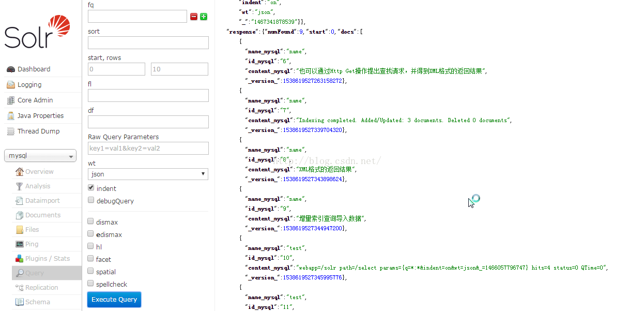Open the Documents section
This screenshot has height=311, width=644.
(x=43, y=215)
